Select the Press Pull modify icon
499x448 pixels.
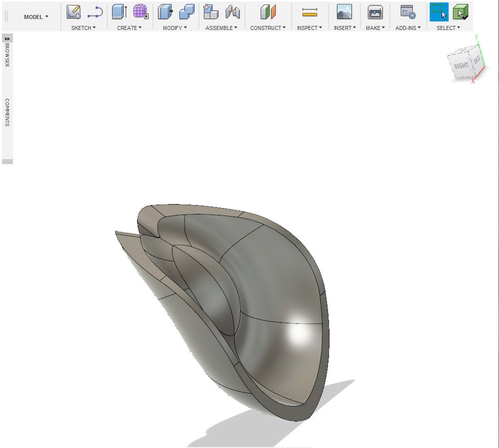pyautogui.click(x=165, y=12)
